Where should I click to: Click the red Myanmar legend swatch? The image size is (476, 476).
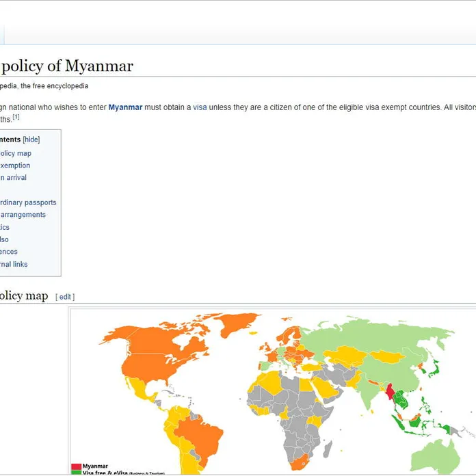76,466
